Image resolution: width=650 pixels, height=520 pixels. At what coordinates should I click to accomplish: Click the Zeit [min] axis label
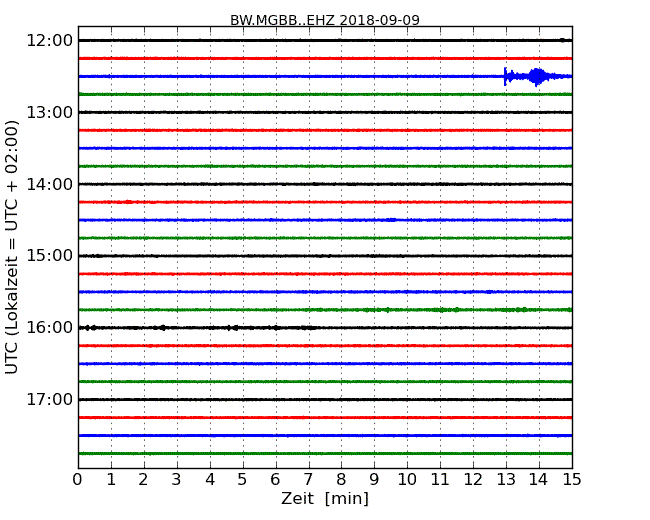pos(325,498)
